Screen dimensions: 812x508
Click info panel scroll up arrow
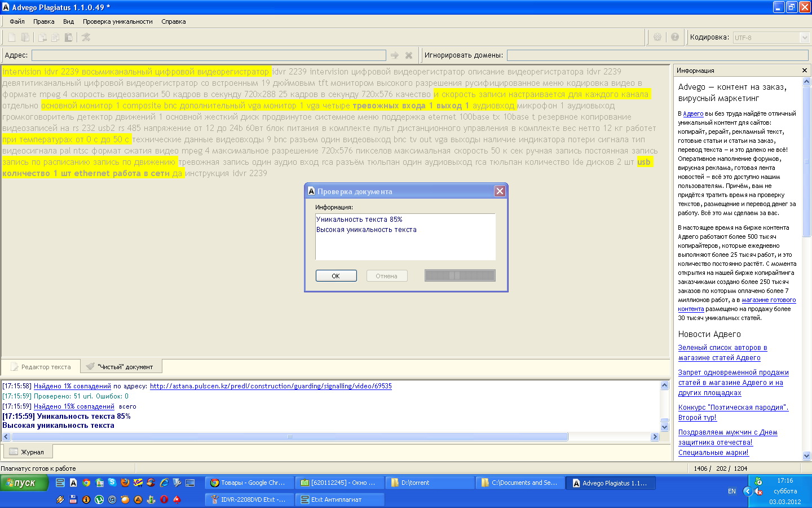[806, 82]
